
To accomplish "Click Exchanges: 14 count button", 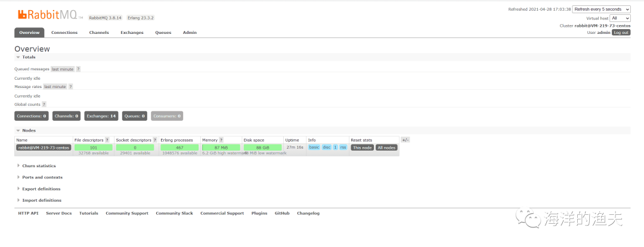I will click(x=101, y=116).
